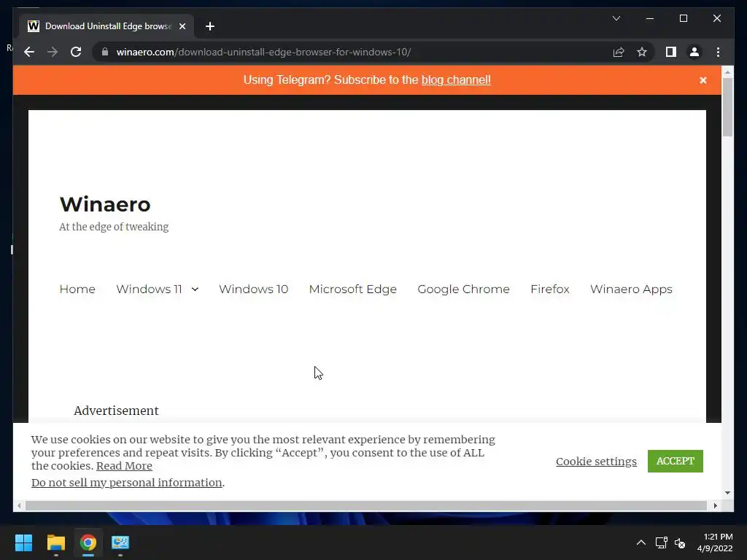
Task: Dismiss the orange Telegram banner
Action: (703, 80)
